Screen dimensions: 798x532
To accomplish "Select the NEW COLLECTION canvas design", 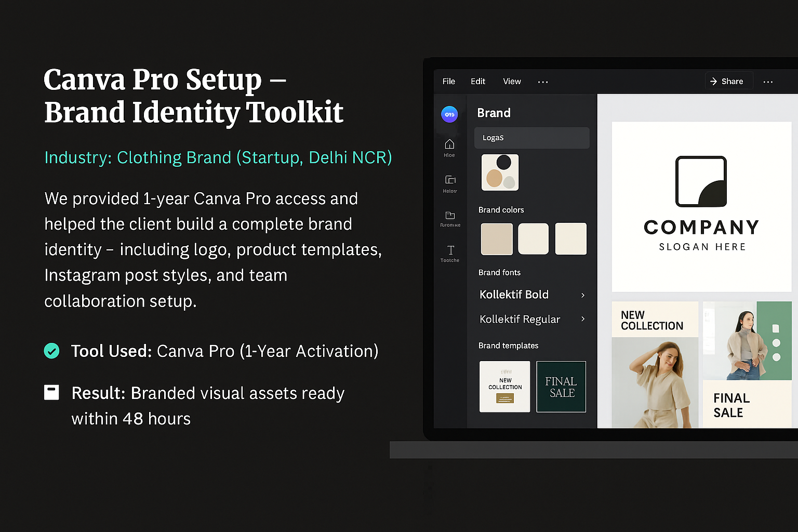I will coord(655,365).
